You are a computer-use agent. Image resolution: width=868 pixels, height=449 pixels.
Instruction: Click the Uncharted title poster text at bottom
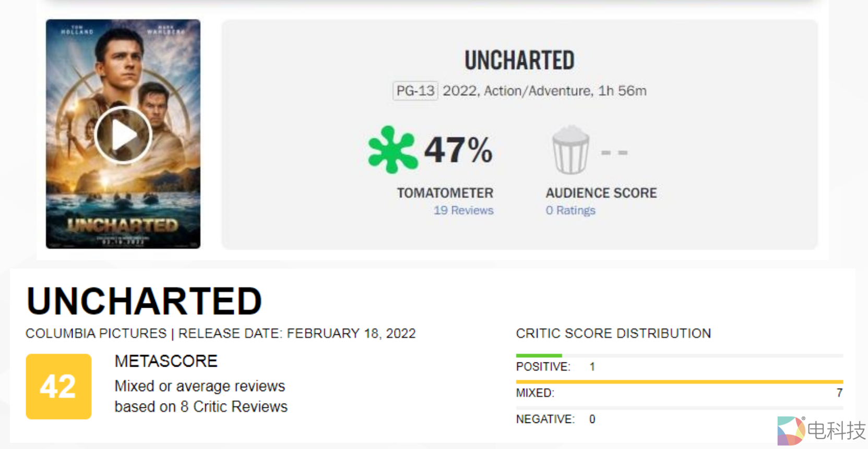tap(123, 225)
